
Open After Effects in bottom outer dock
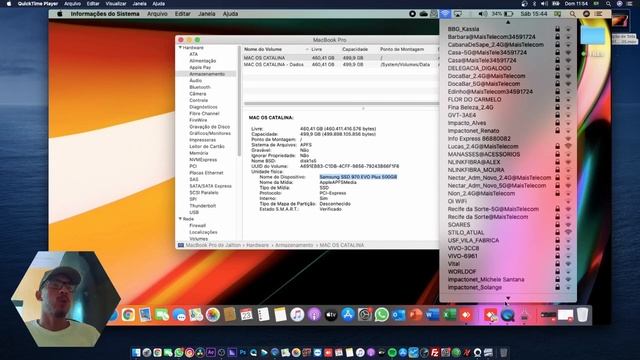[211, 353]
